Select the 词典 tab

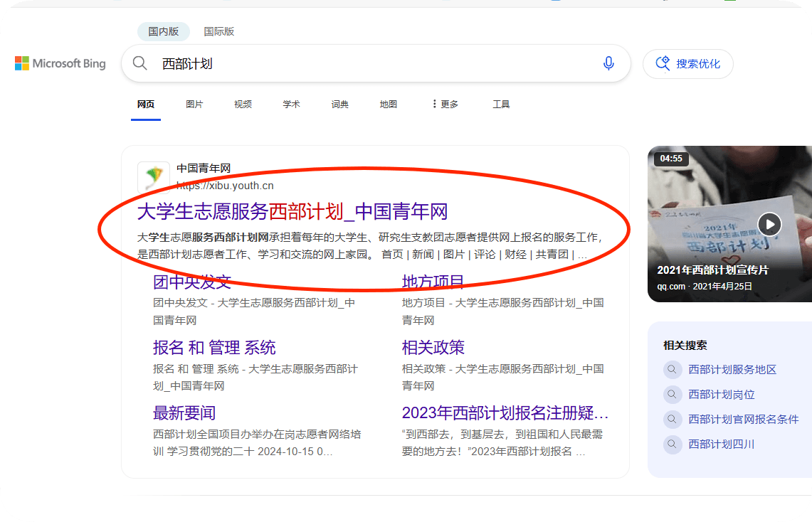(339, 105)
